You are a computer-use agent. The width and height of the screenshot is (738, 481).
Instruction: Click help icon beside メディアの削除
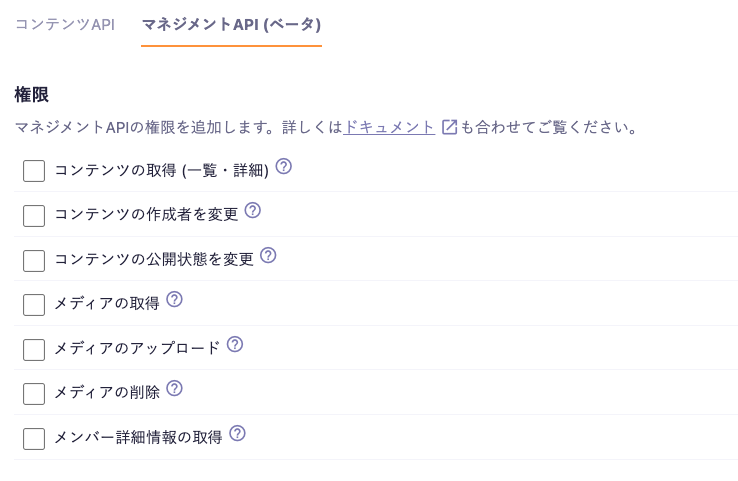(x=175, y=389)
